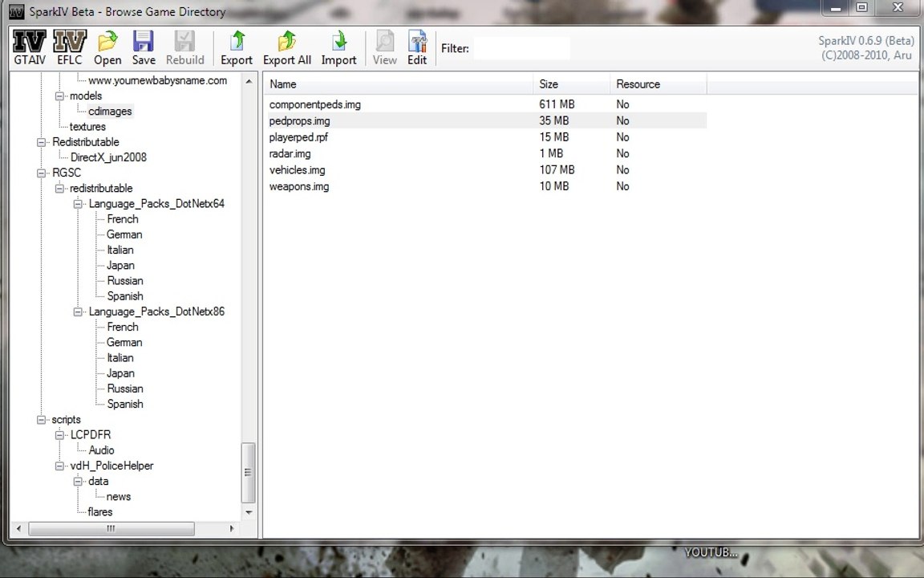924x578 pixels.
Task: Maximize the SparkIV window
Action: pyautogui.click(x=861, y=8)
